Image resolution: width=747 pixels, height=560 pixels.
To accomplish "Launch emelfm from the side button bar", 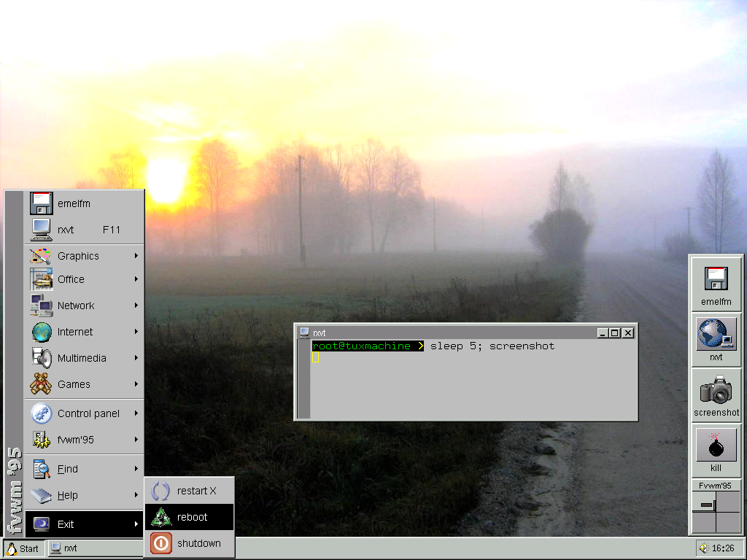I will click(x=716, y=284).
